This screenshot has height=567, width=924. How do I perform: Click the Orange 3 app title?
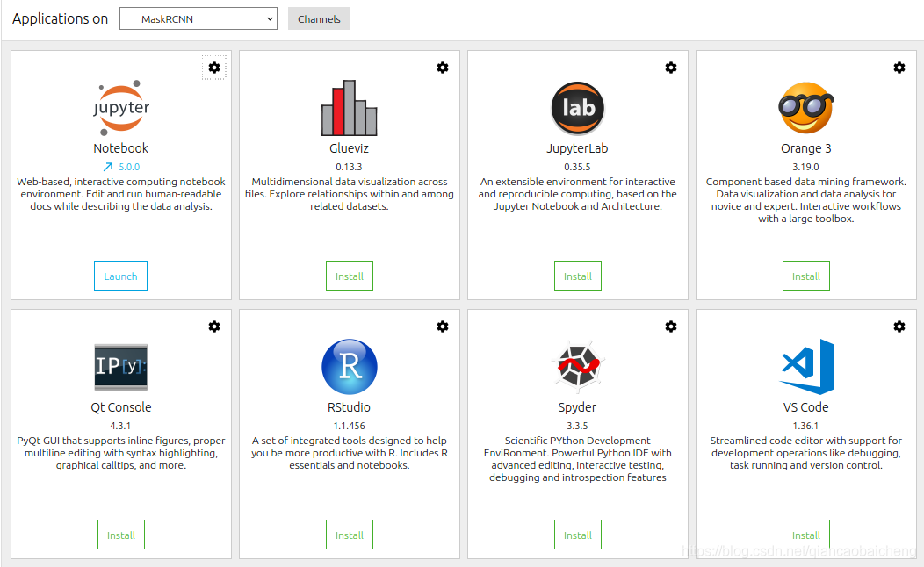point(806,148)
